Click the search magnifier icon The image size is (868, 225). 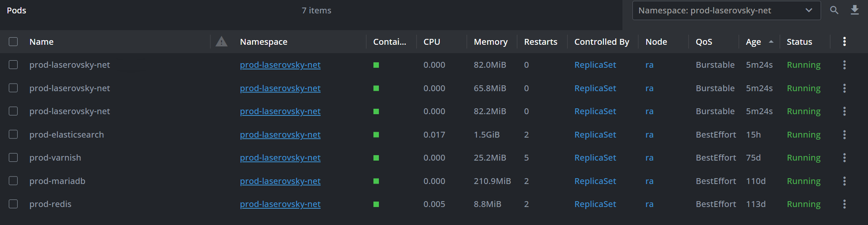pos(834,10)
